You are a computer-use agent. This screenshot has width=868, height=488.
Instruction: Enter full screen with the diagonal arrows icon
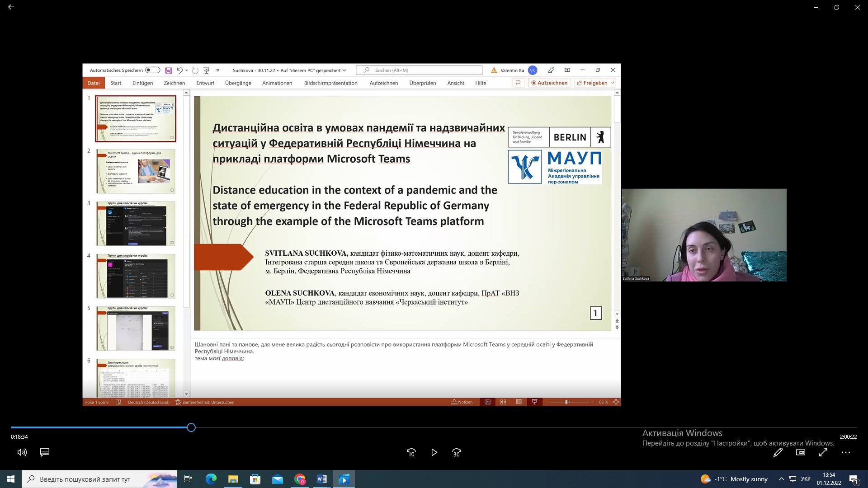[x=823, y=452]
